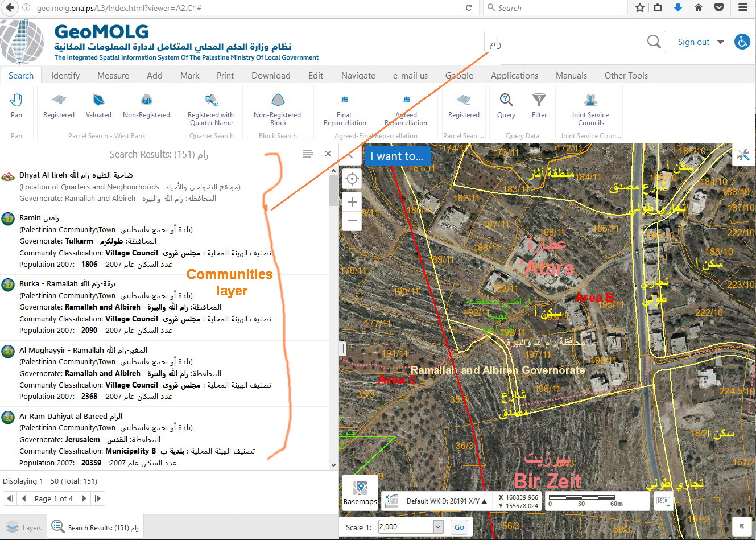This screenshot has width=756, height=540.
Task: Open the accessibility options icon
Action: pos(742,42)
